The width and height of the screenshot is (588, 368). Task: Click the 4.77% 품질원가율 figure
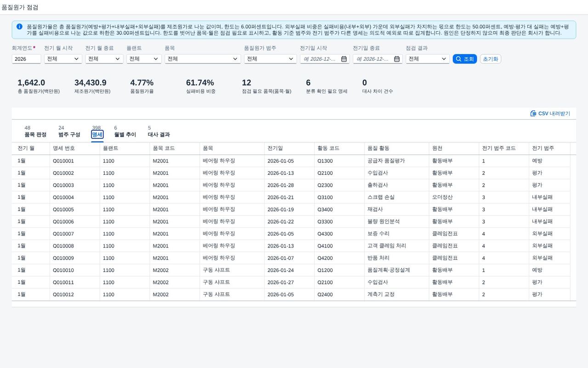tap(142, 83)
